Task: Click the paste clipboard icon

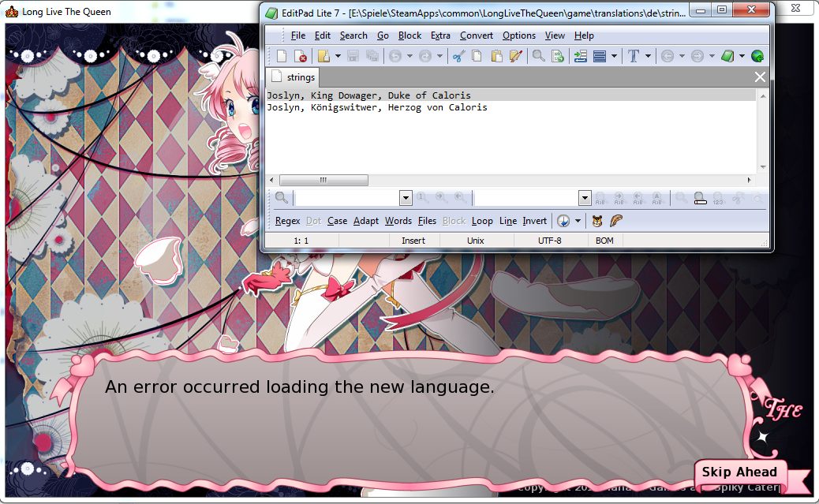Action: point(496,56)
